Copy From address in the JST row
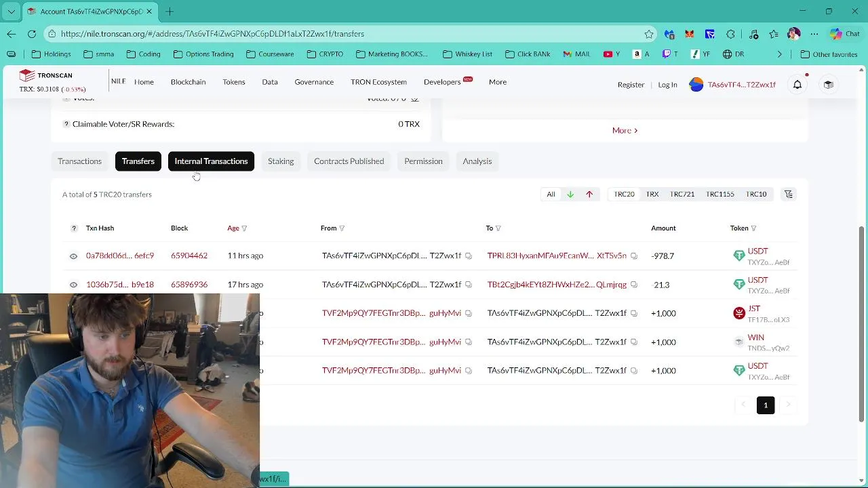Image resolution: width=868 pixels, height=488 pixels. click(x=468, y=313)
